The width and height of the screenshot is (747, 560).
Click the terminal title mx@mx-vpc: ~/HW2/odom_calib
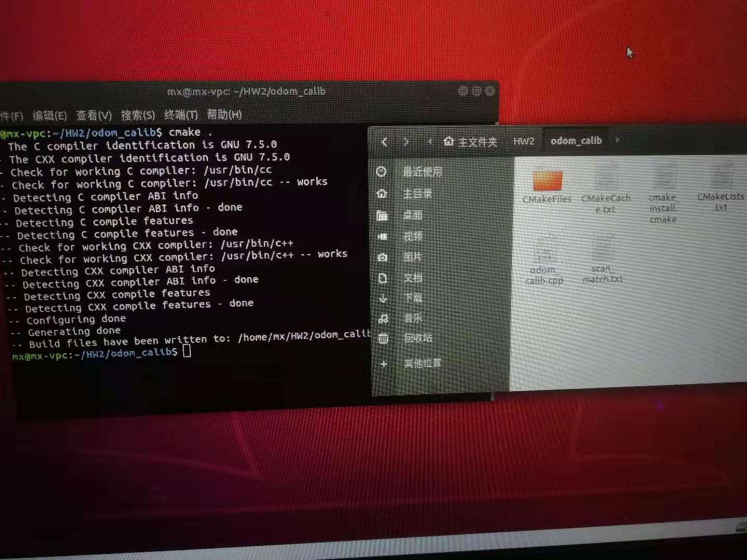coord(246,92)
